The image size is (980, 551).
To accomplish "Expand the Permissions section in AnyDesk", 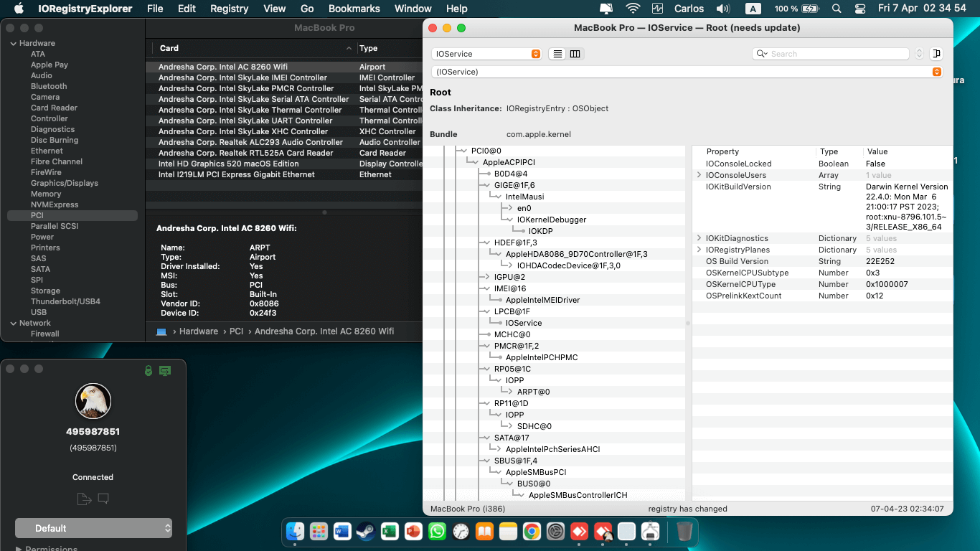I will click(19, 549).
